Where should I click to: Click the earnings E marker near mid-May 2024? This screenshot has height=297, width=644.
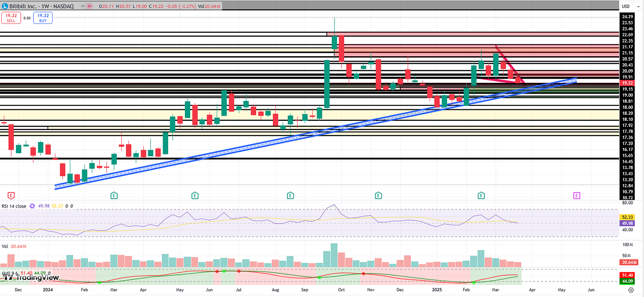[195, 195]
